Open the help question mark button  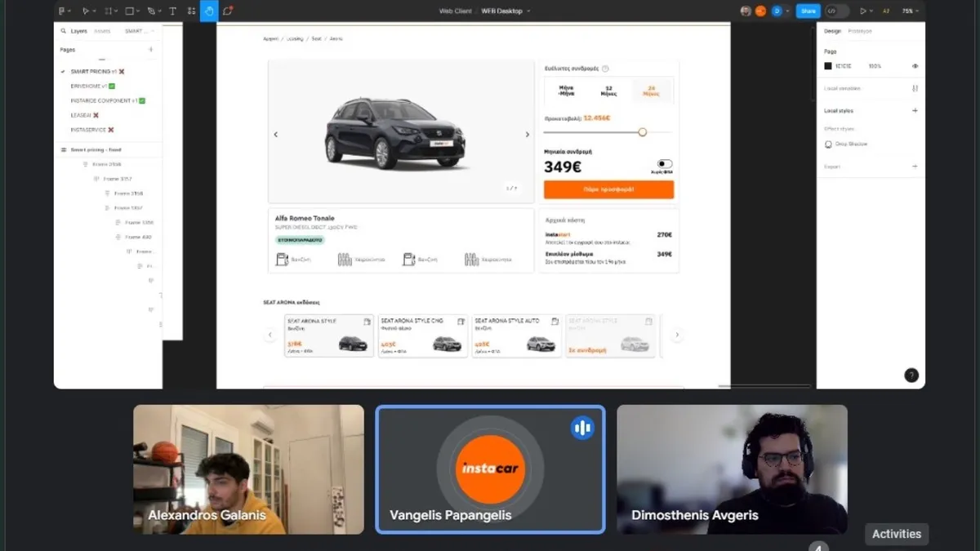tap(911, 375)
